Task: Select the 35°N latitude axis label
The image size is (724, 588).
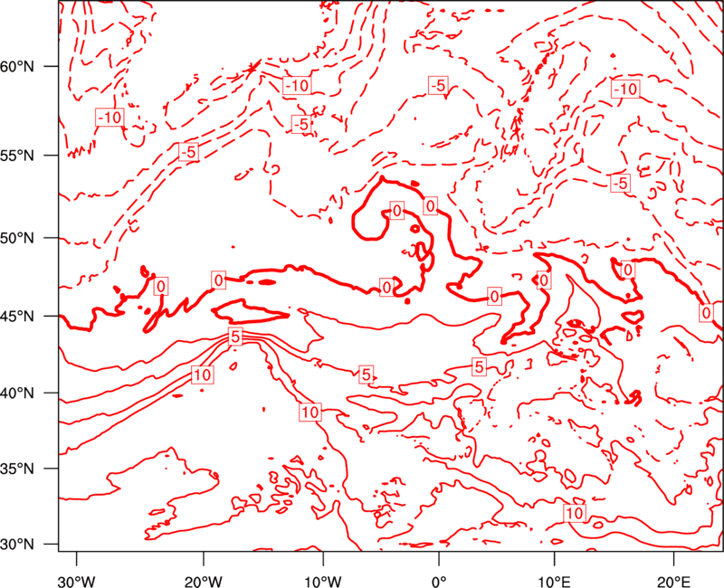Action: (17, 469)
